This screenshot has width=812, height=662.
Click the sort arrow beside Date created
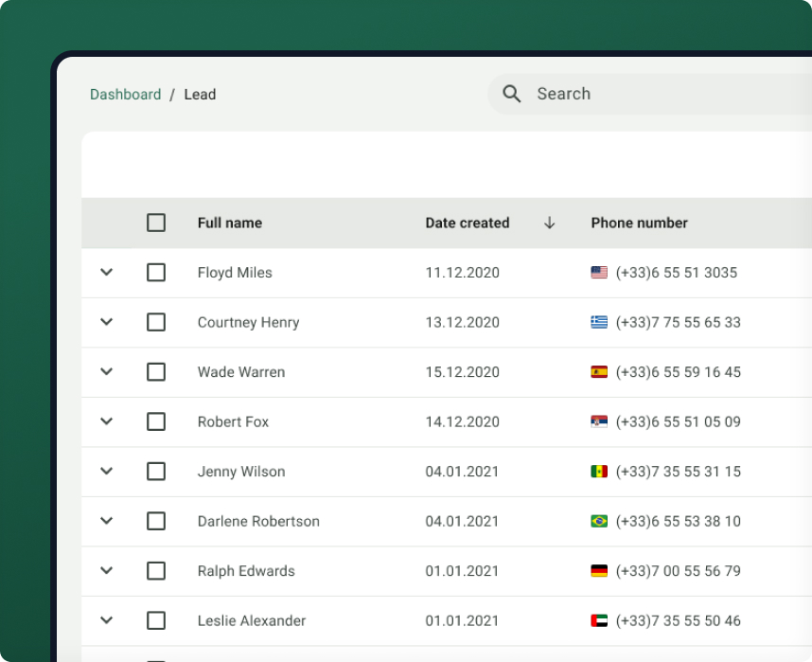pos(550,223)
